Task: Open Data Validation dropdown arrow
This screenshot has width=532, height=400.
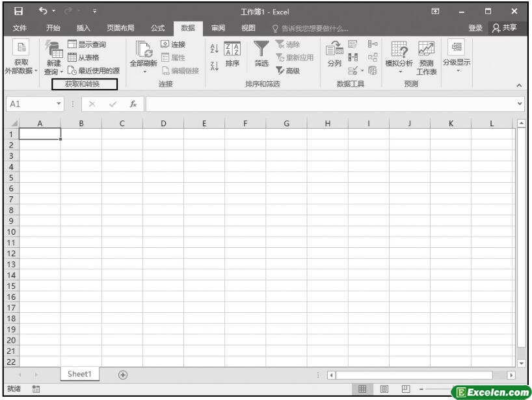Action: click(x=362, y=70)
